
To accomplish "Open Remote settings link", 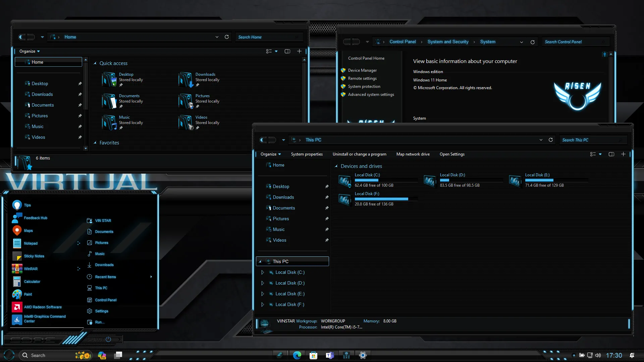I will [362, 78].
